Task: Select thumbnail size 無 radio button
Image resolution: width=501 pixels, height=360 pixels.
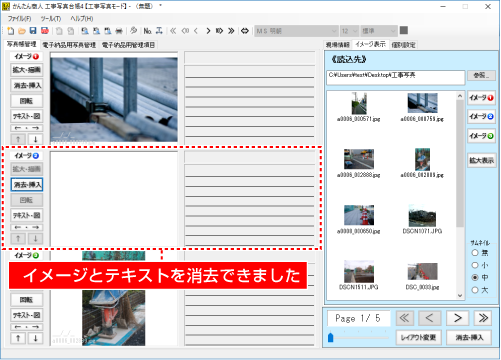Action: coord(475,253)
